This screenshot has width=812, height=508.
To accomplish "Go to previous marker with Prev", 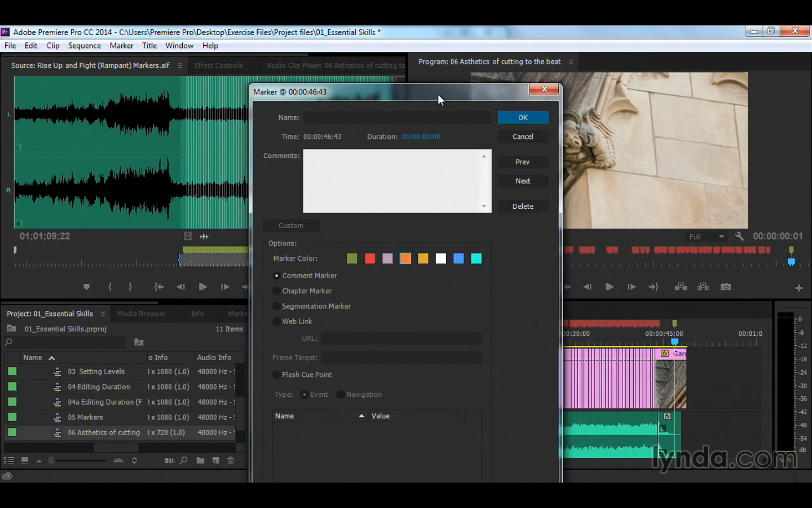I will 523,162.
